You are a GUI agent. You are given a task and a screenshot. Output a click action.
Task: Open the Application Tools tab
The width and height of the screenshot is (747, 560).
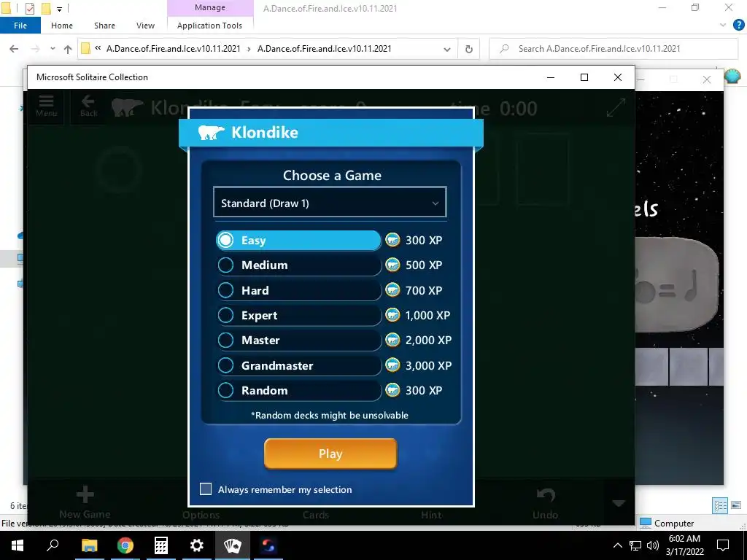tap(209, 26)
